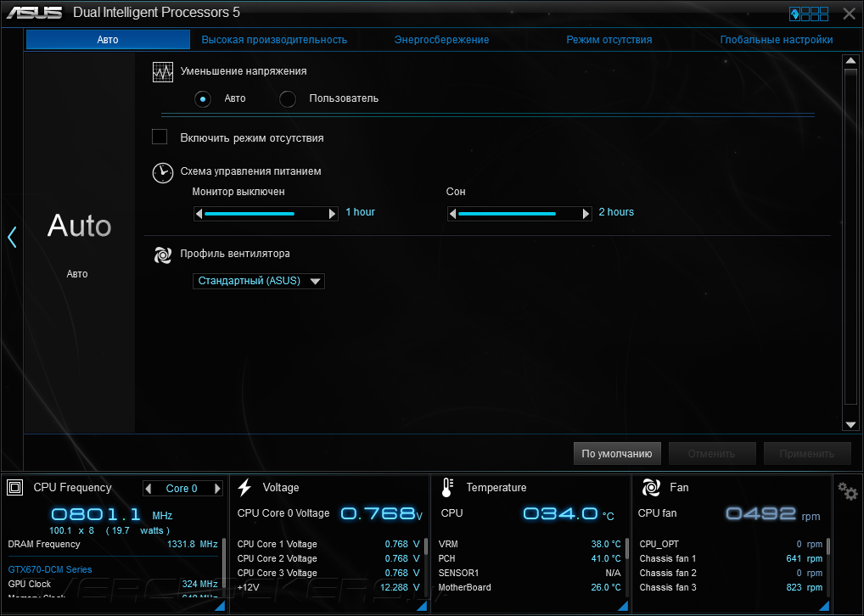
Task: Click the Сон slider track
Action: [x=519, y=214]
